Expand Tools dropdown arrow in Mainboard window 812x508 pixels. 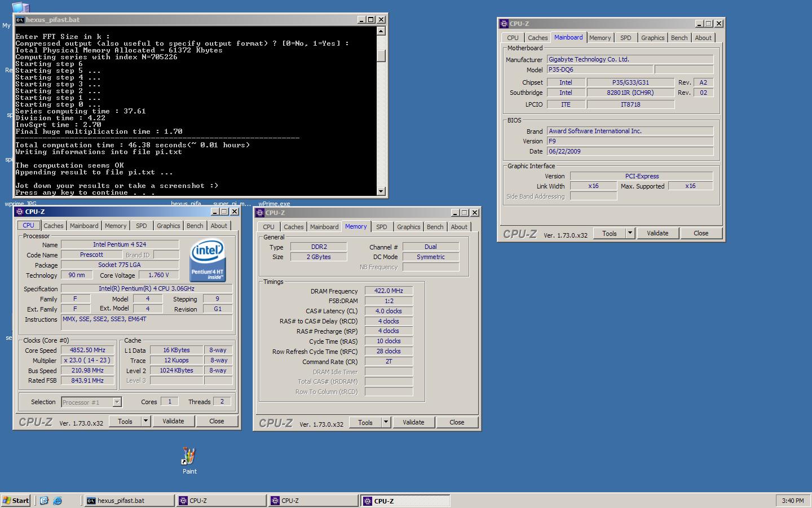click(x=630, y=233)
